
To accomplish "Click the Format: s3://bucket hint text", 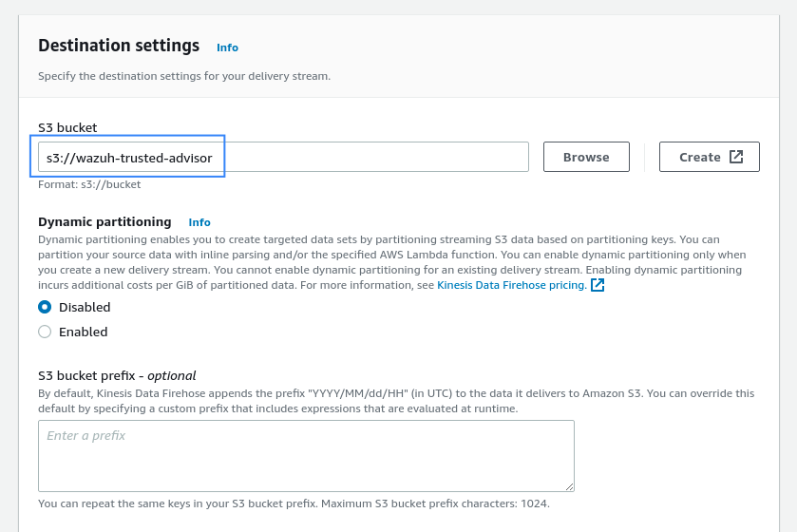I will (x=89, y=184).
